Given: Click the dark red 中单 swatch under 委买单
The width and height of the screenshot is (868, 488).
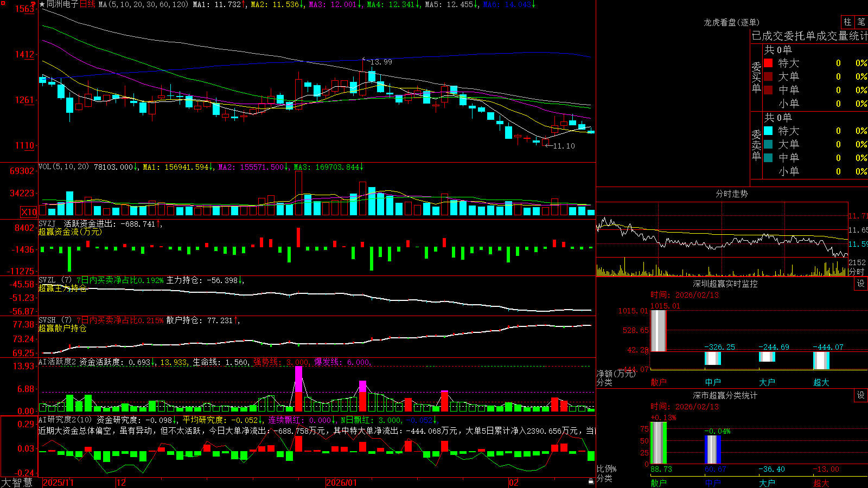Looking at the screenshot, I should click(768, 90).
